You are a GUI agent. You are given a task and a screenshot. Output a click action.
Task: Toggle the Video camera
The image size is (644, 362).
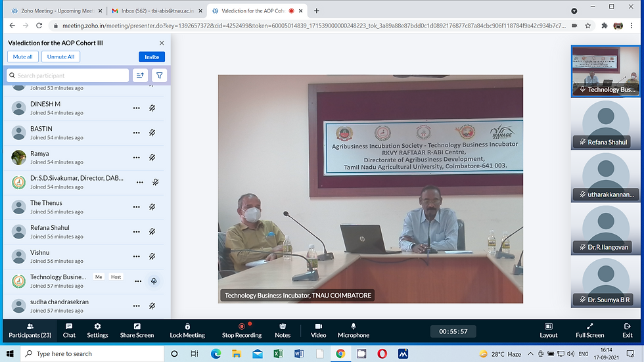(x=318, y=331)
